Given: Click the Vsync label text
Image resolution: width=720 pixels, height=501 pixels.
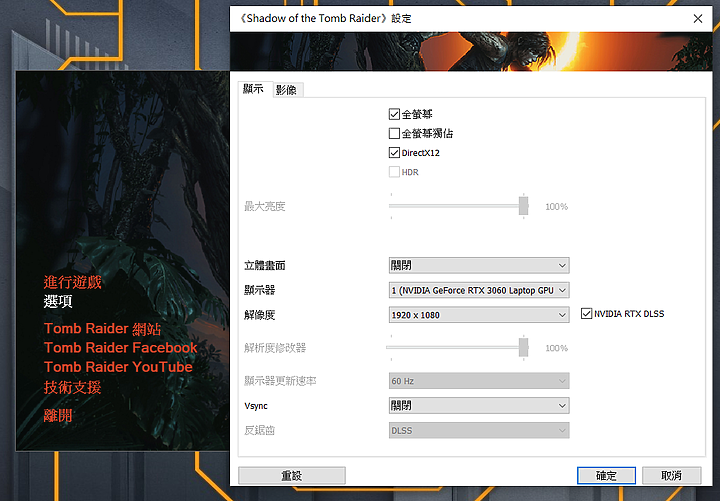Looking at the screenshot, I should click(256, 406).
